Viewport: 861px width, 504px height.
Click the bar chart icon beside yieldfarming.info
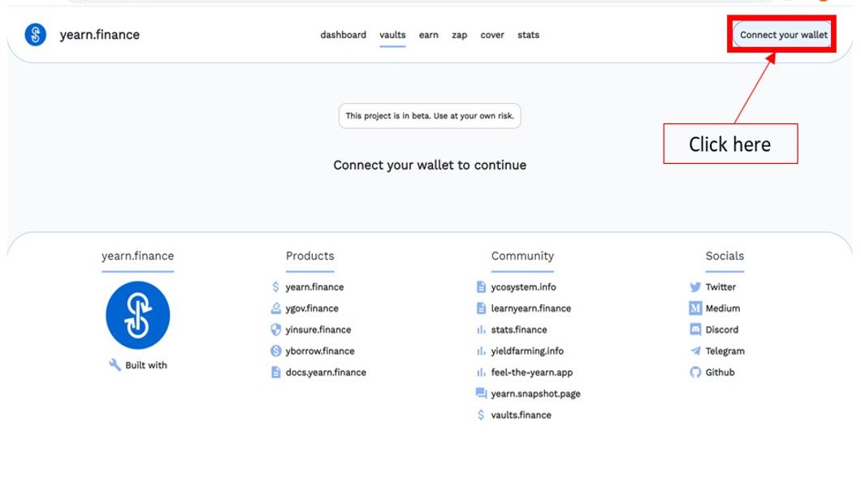click(x=481, y=351)
